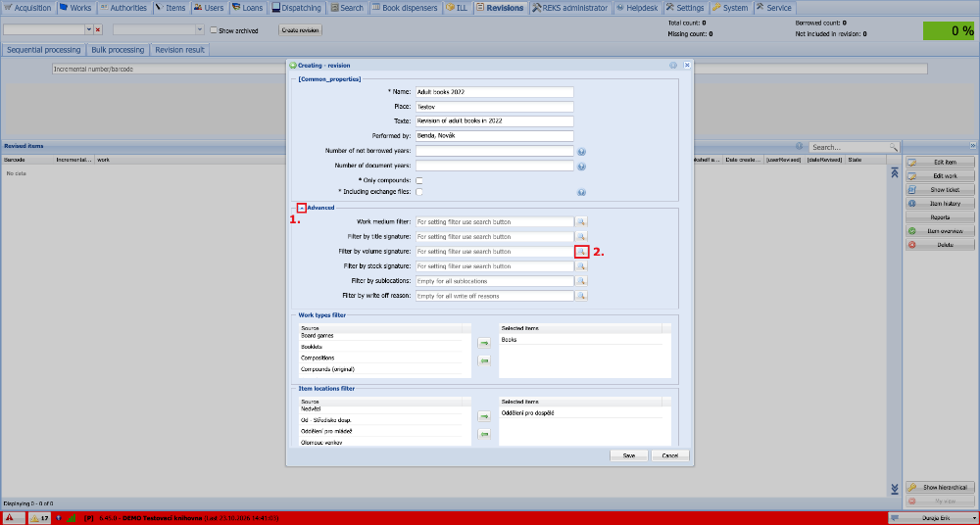Collapse the Advanced section

301,208
